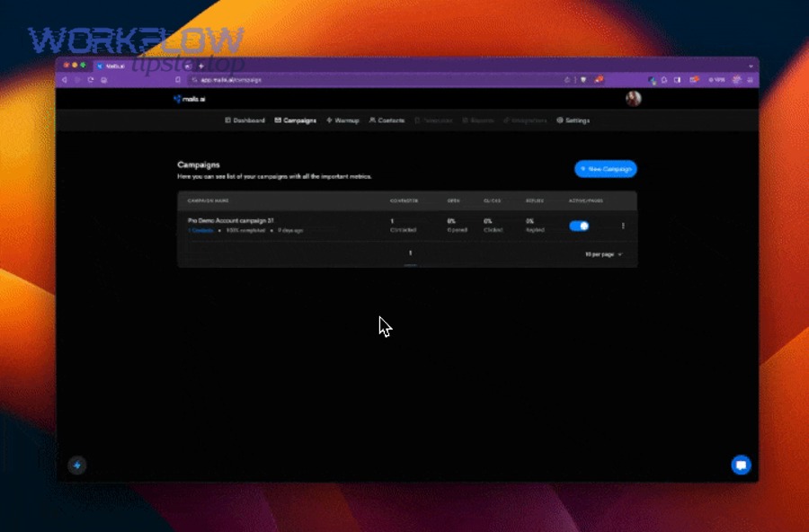Click the browser shield tracking toggle
The width and height of the screenshot is (809, 532).
582,79
